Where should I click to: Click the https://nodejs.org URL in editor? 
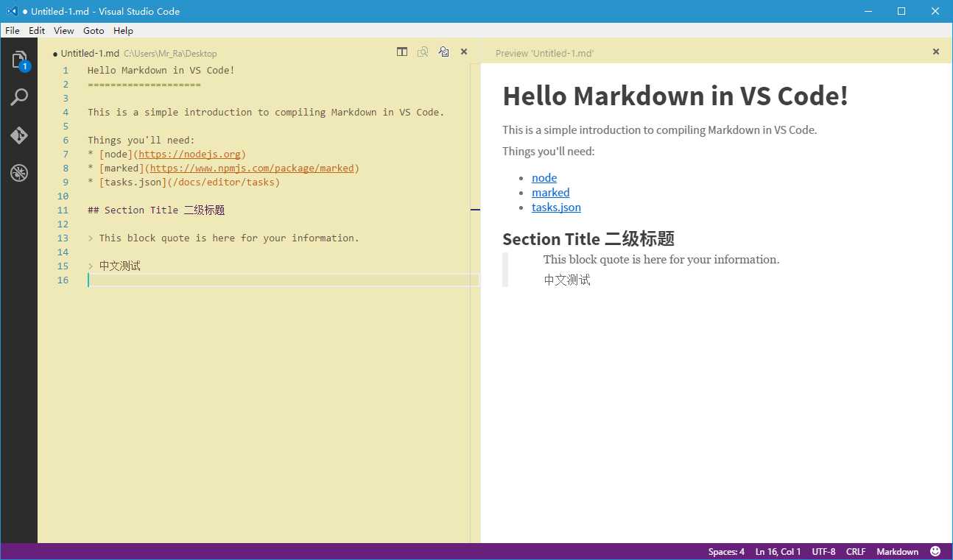pyautogui.click(x=189, y=155)
